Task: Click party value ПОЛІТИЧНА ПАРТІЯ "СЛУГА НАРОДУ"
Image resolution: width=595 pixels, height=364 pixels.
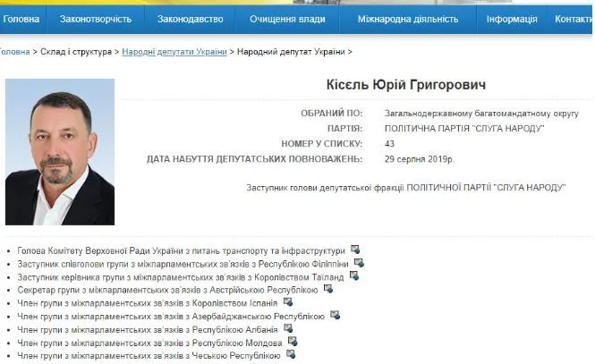Action: (x=464, y=129)
